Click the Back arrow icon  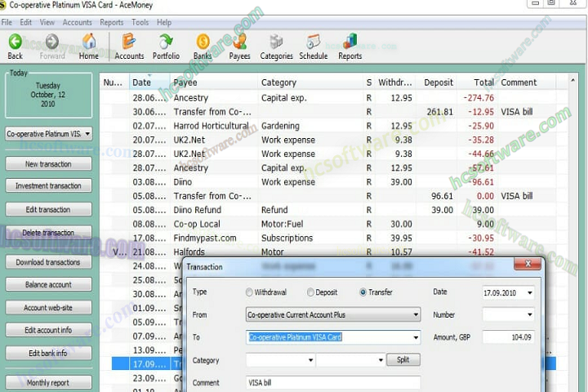click(15, 42)
